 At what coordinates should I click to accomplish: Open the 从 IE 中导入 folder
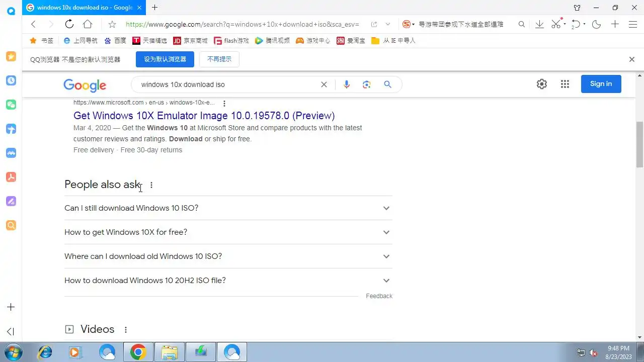point(393,41)
